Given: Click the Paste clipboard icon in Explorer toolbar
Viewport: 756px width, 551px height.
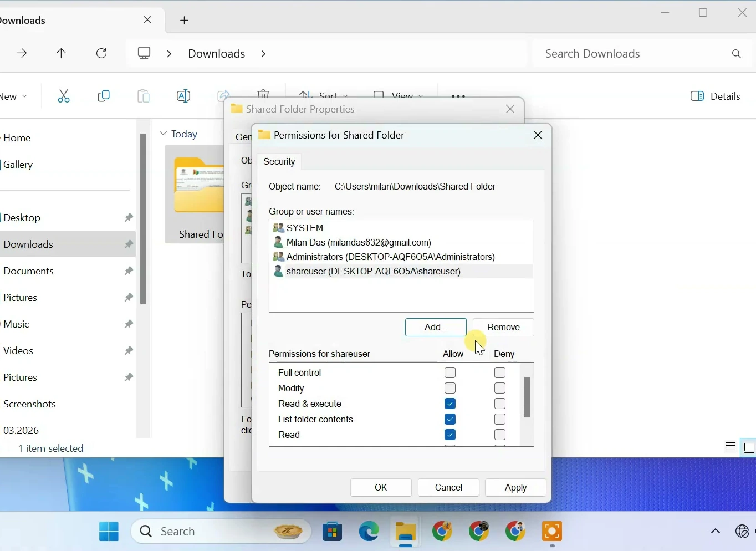Looking at the screenshot, I should [x=144, y=96].
